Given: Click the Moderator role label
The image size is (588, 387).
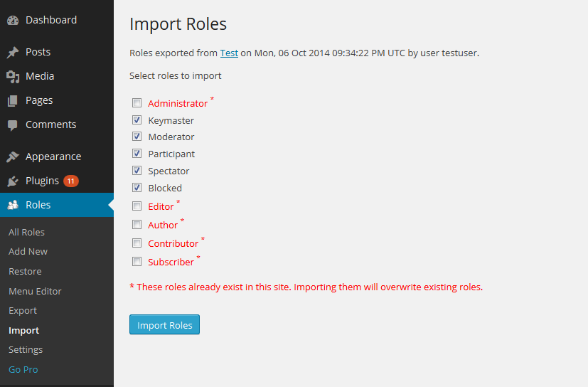Looking at the screenshot, I should pos(171,137).
